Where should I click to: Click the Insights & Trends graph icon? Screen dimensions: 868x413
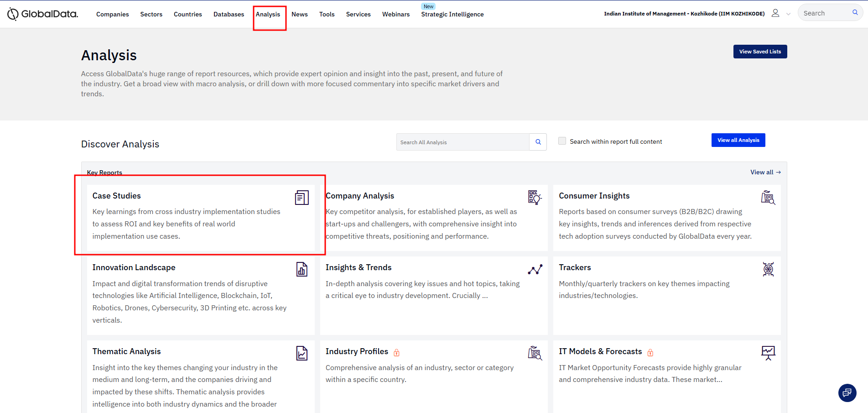tap(535, 269)
